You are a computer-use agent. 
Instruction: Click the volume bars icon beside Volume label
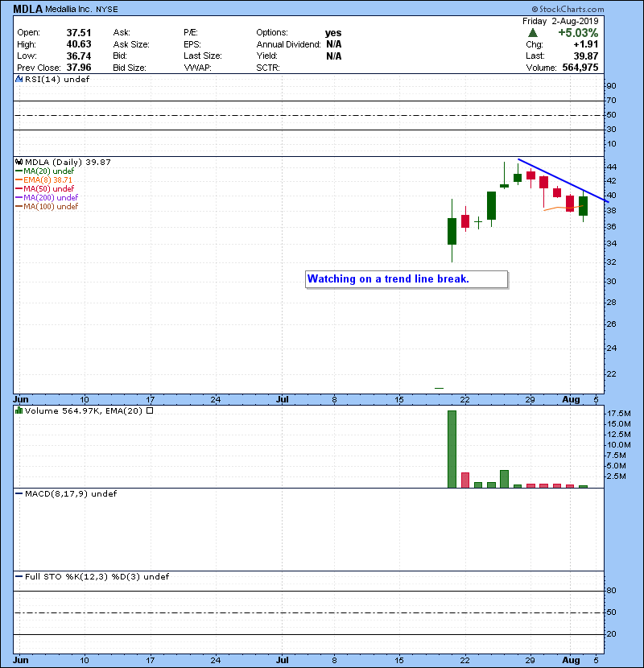pos(19,411)
